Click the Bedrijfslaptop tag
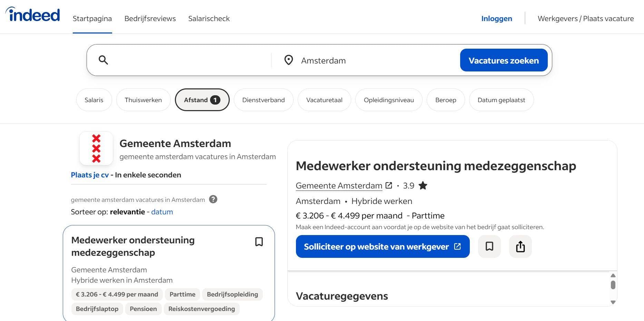Screen dimensions: 644x321 (x=97, y=309)
